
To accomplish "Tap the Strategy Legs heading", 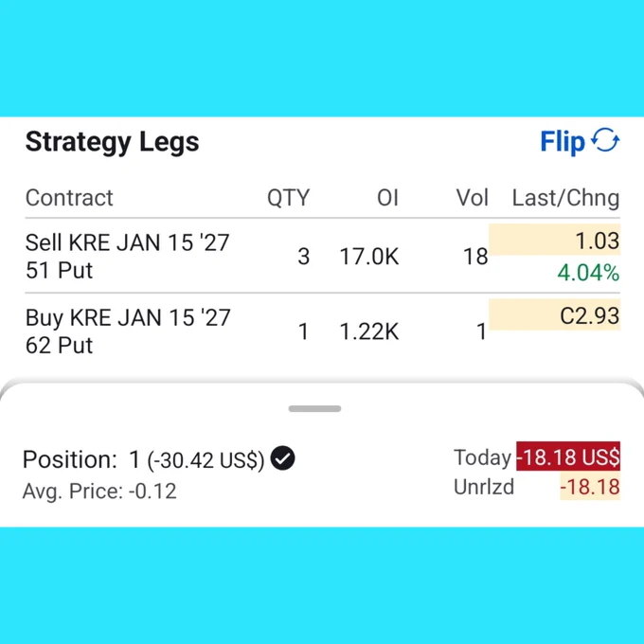I will coord(112,142).
